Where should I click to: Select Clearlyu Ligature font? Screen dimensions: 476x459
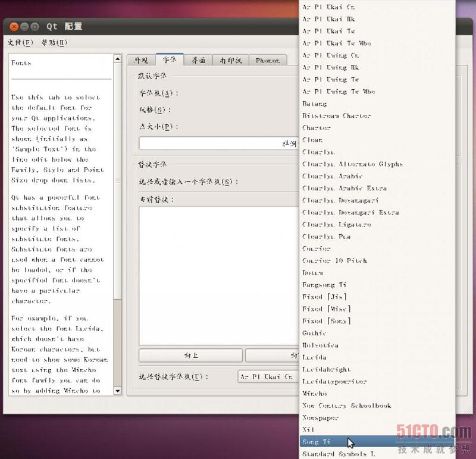tap(377, 225)
